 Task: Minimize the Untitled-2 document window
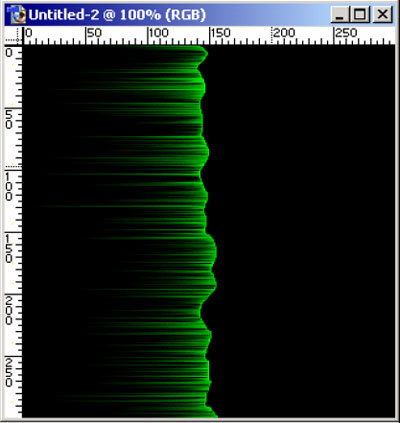339,15
